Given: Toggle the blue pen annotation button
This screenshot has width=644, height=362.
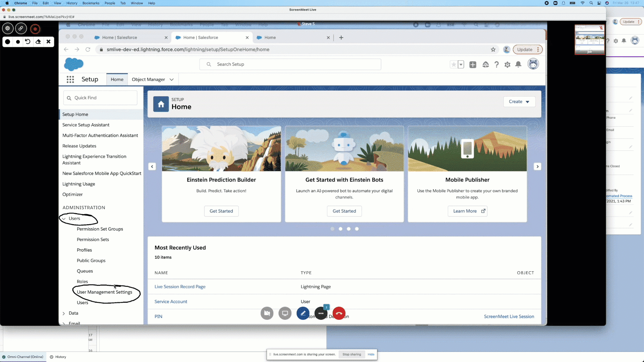Looking at the screenshot, I should pyautogui.click(x=303, y=313).
